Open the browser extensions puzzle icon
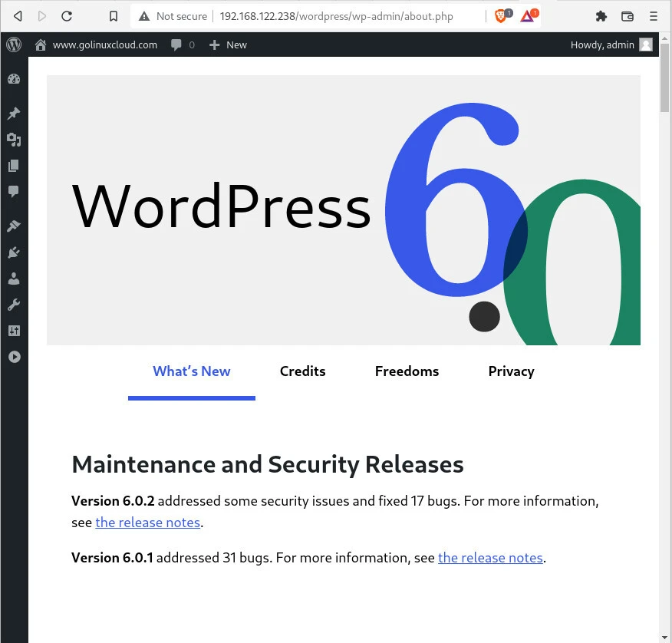Image resolution: width=672 pixels, height=643 pixels. [601, 15]
